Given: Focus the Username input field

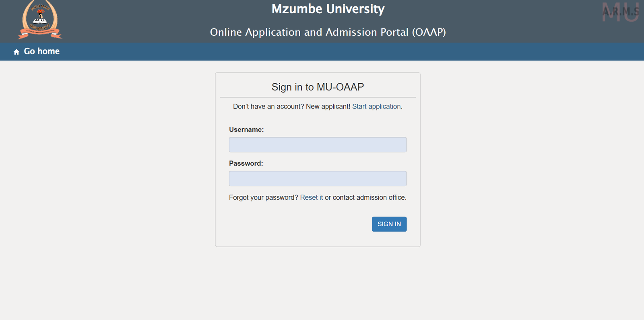Looking at the screenshot, I should tap(318, 145).
